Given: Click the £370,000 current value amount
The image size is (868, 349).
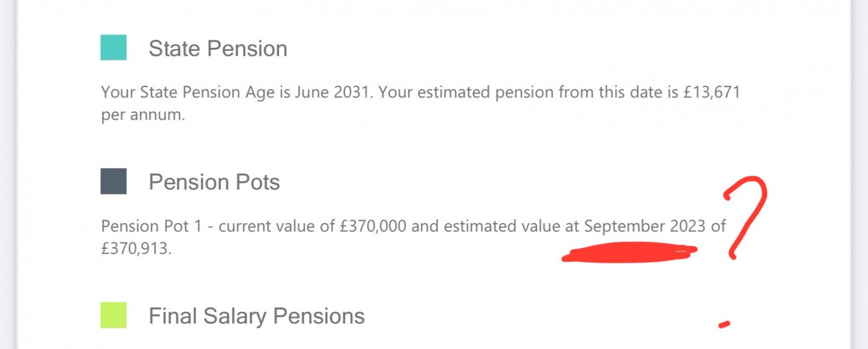Looking at the screenshot, I should coord(373,226).
